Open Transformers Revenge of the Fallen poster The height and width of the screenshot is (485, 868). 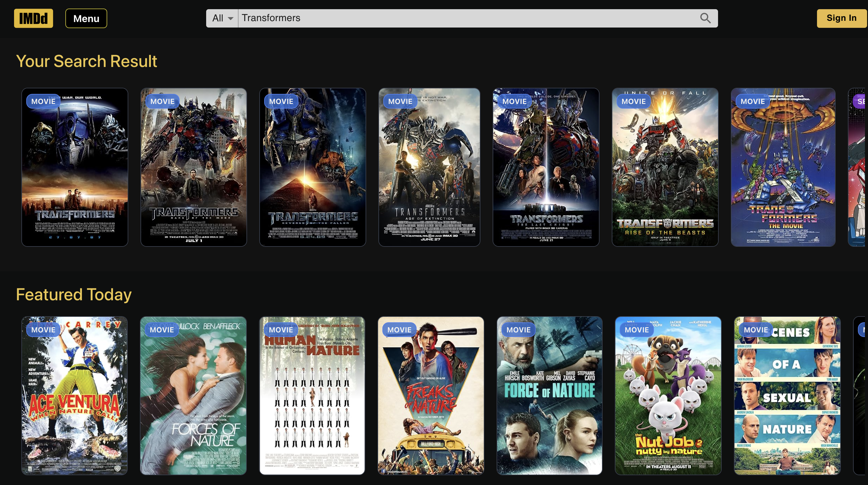(x=312, y=167)
